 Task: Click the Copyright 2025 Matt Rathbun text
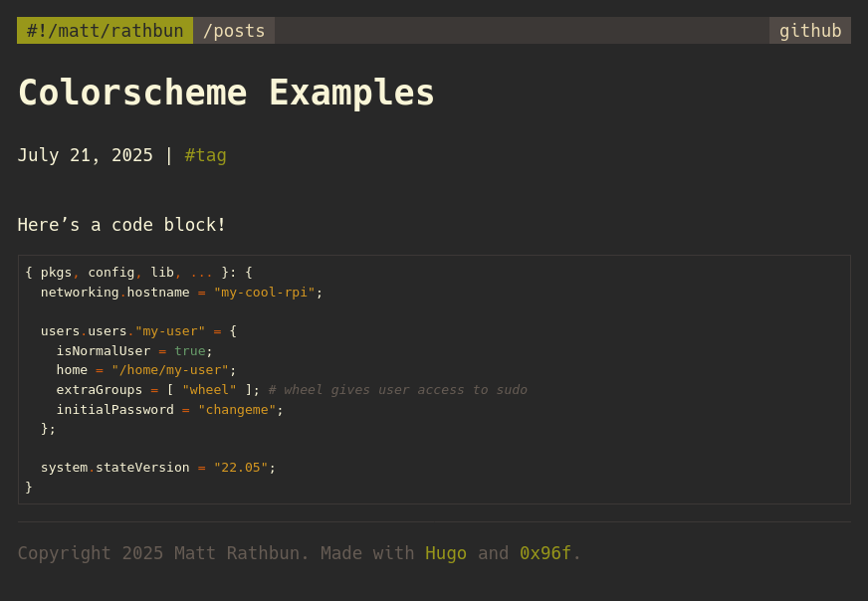163,553
